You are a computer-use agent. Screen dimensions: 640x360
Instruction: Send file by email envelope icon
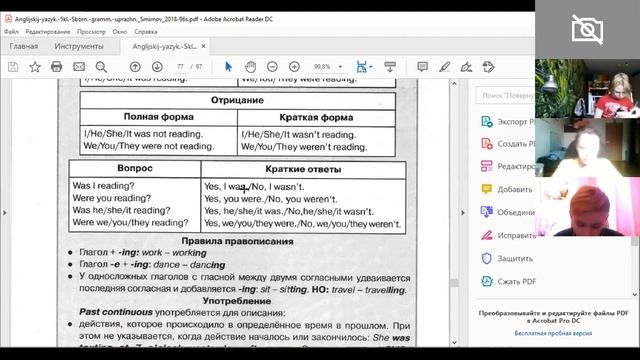pyautogui.click(x=79, y=67)
